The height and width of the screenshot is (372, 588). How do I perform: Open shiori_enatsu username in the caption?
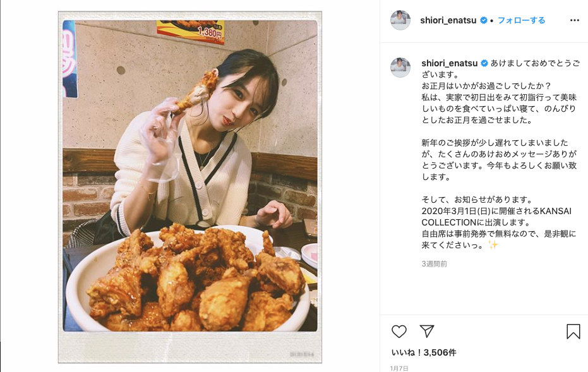[449, 63]
